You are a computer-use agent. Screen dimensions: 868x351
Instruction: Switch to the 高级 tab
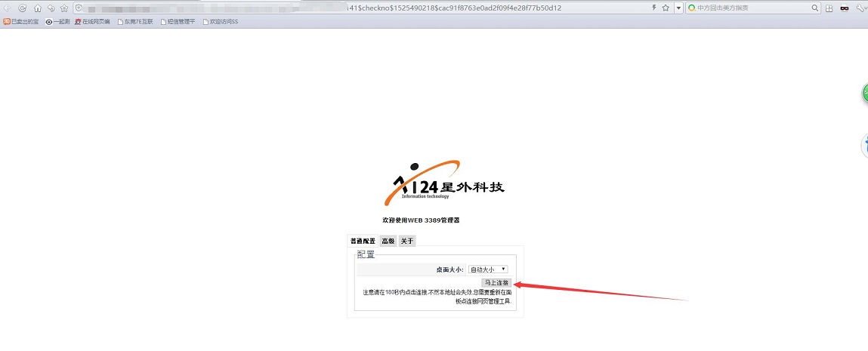pyautogui.click(x=388, y=241)
